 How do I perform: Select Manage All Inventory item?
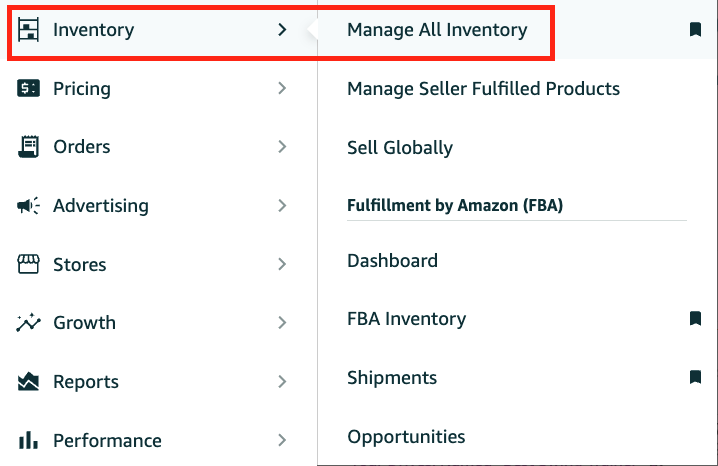(437, 30)
